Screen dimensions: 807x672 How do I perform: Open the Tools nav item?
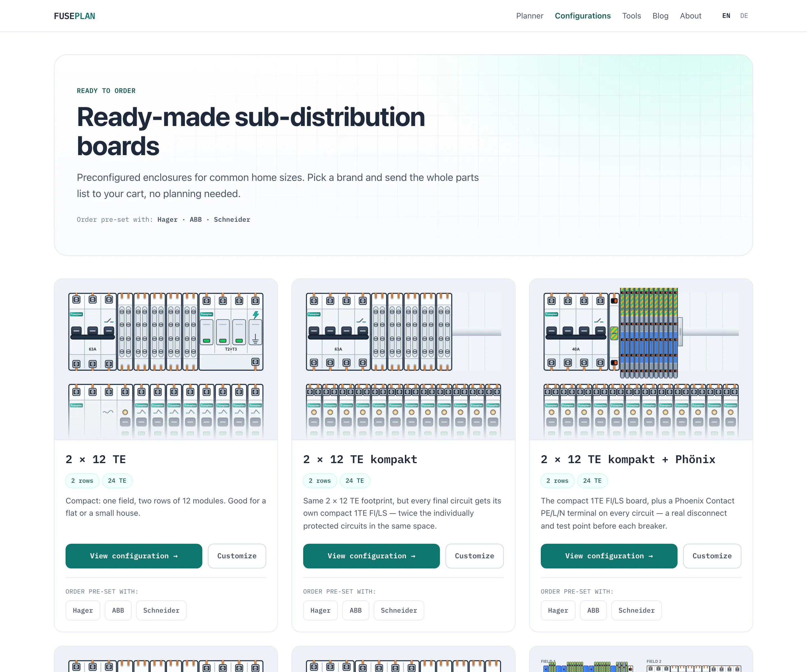click(631, 16)
